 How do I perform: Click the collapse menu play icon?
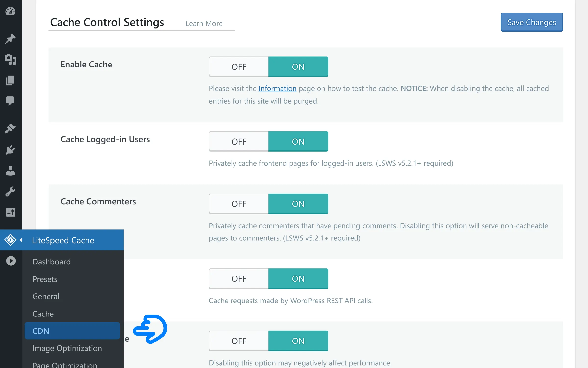coord(11,261)
